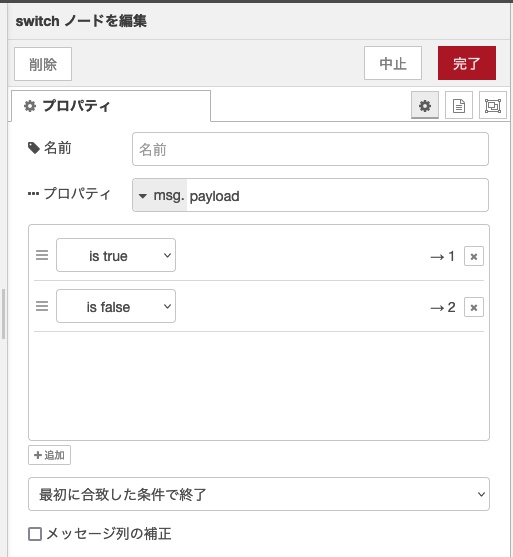Open the 'is true' condition dropdown
513x557 pixels.
tap(116, 255)
